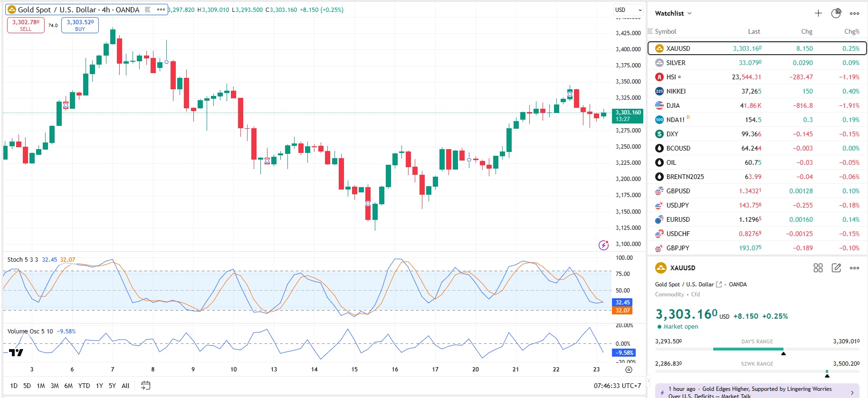This screenshot has height=398, width=868.
Task: Open the grid layout icon beside XAUUSD details
Action: pyautogui.click(x=818, y=268)
